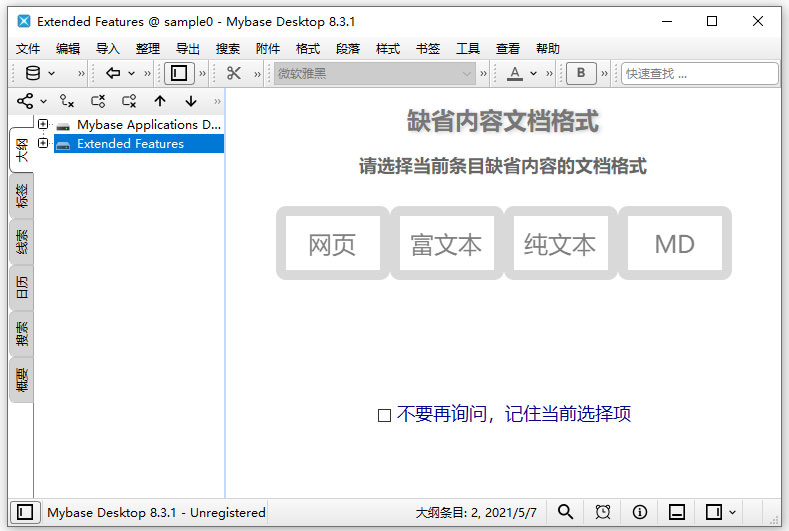Viewport: 789px width, 531px height.
Task: Open the font color dropdown arrow
Action: pos(533,73)
